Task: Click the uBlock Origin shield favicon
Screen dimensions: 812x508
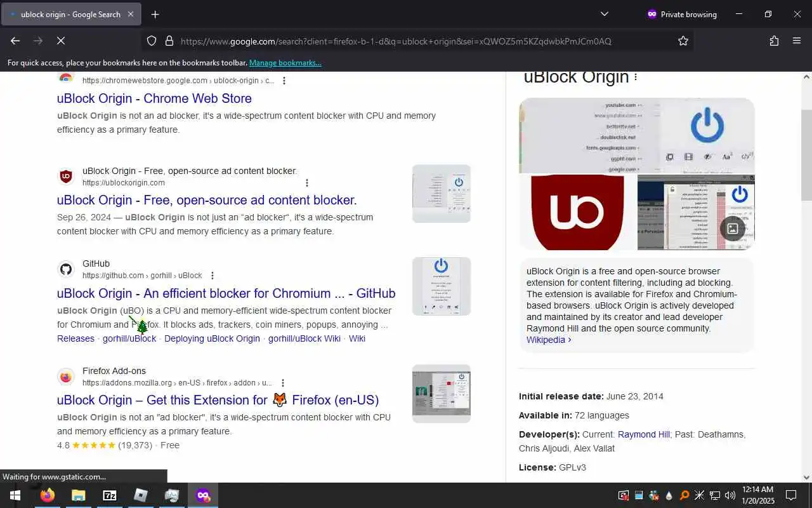Action: [66, 177]
